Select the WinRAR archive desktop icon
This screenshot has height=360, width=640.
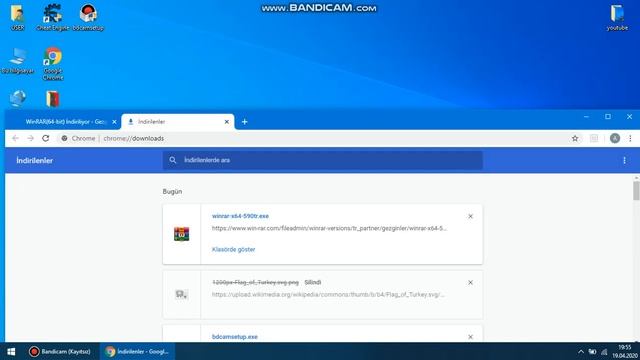[53, 99]
